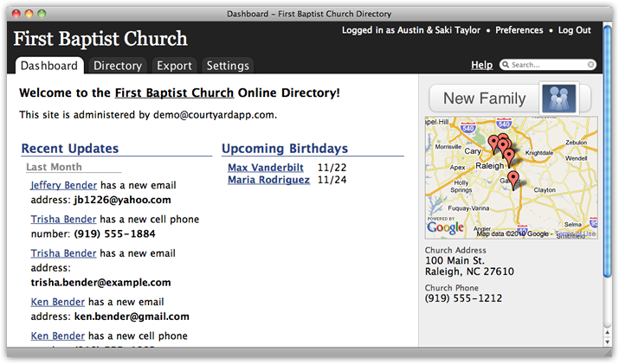
Task: Click the vertical scrollbar thumb
Action: [x=608, y=152]
